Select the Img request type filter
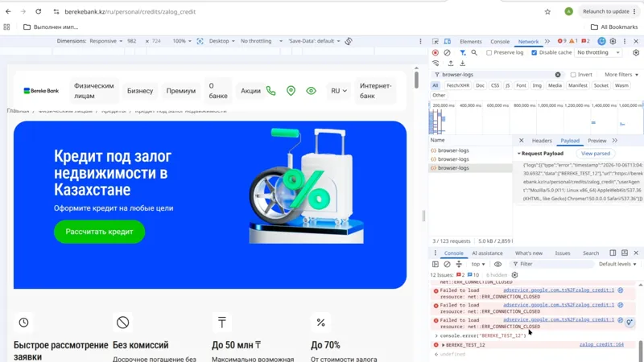 coord(537,85)
